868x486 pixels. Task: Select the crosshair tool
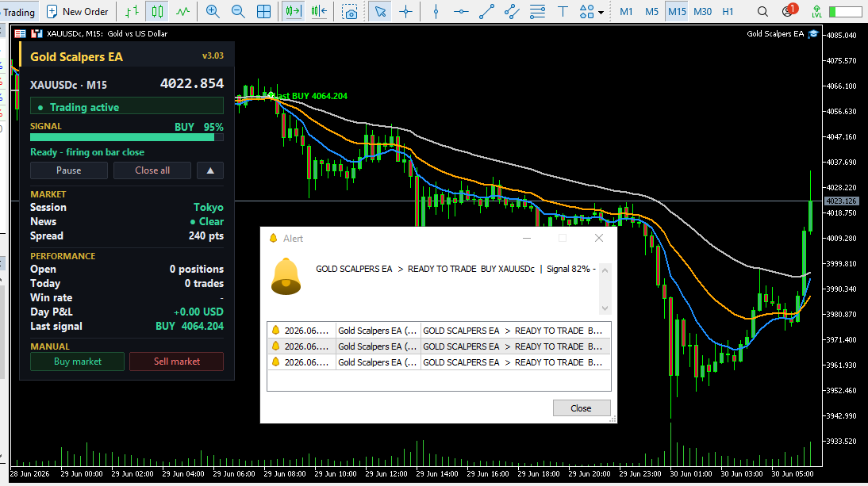tap(405, 12)
